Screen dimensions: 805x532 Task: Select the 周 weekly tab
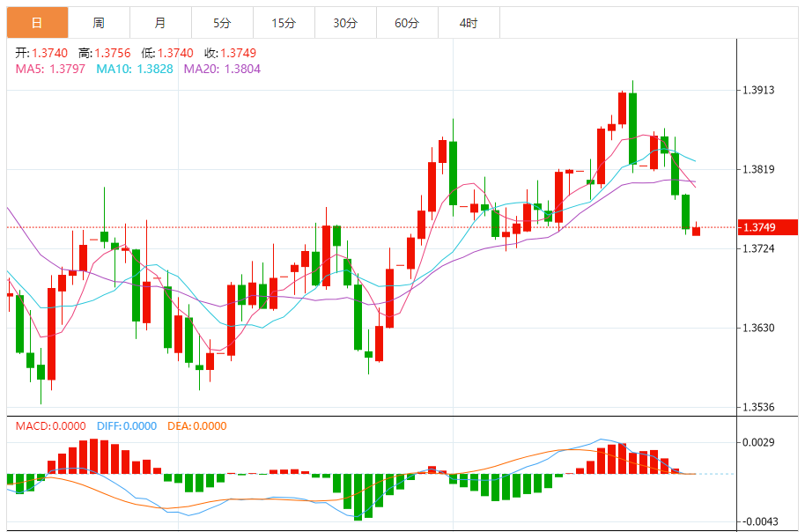coord(100,23)
